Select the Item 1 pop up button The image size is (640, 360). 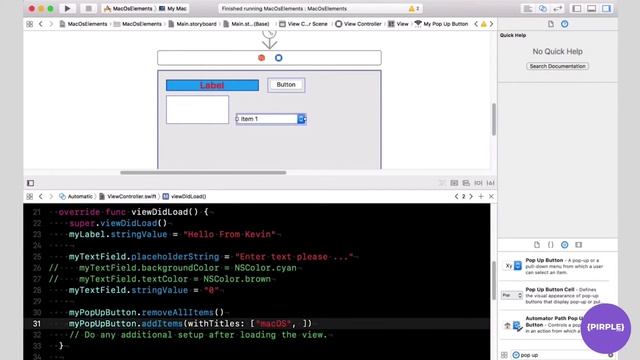(271, 119)
